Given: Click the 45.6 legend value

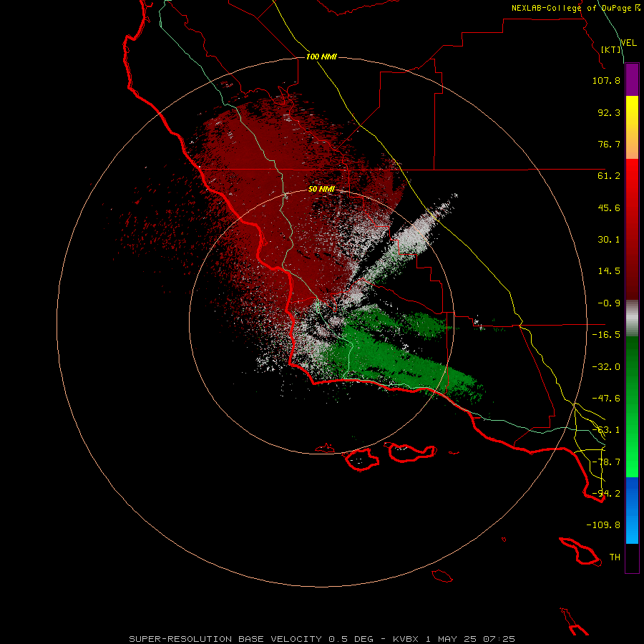Looking at the screenshot, I should (609, 208).
